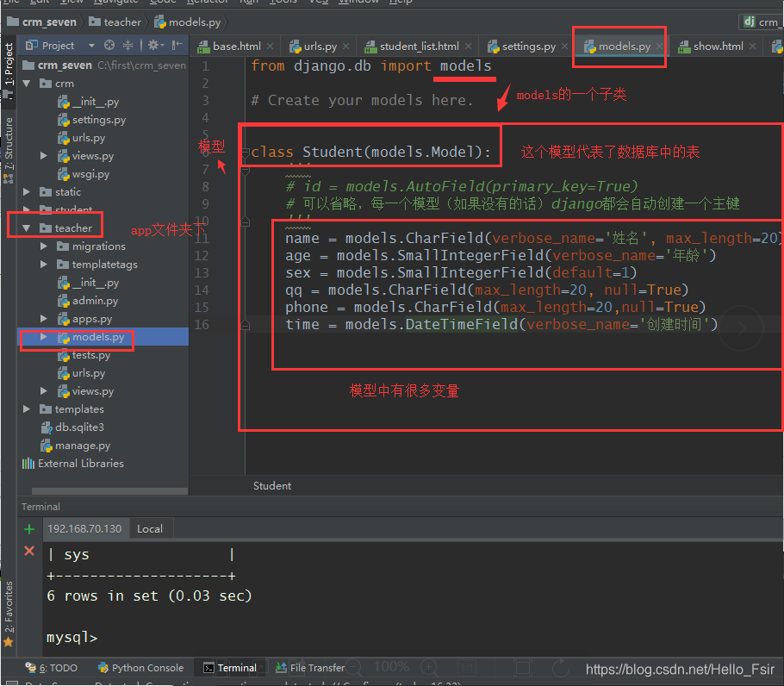The height and width of the screenshot is (686, 784).
Task: Expand apps.py in teacher folder
Action: point(44,319)
